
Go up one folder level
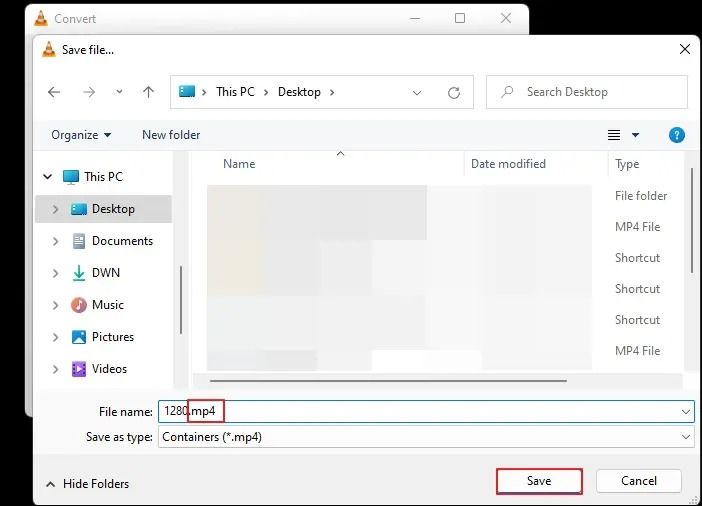click(x=148, y=92)
